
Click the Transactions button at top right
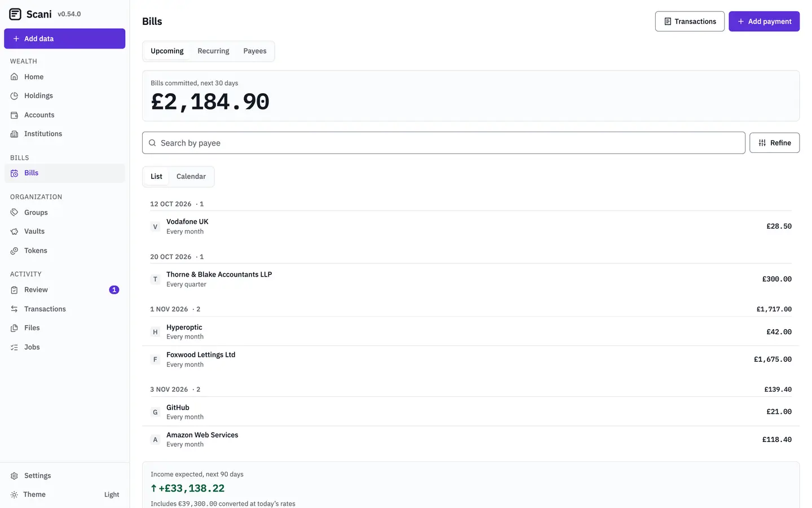pos(690,21)
